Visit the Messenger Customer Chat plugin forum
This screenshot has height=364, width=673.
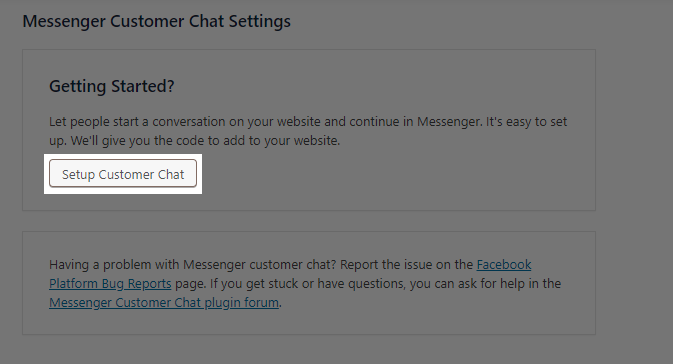(x=164, y=303)
